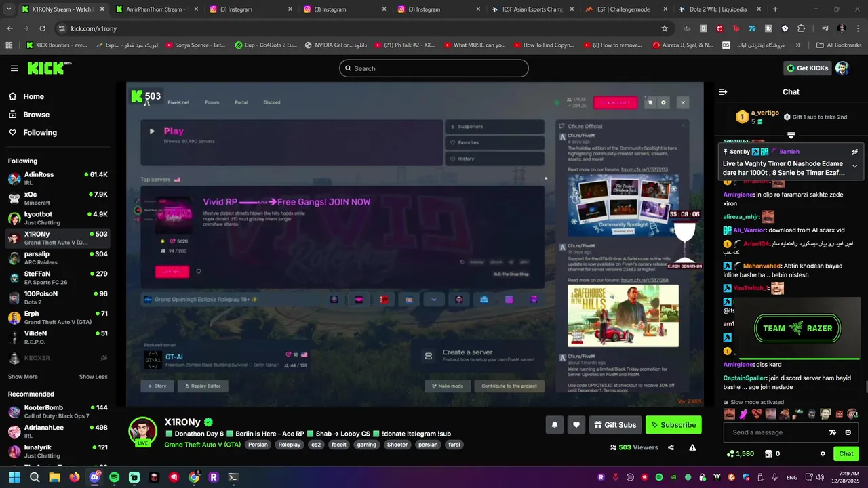Click the Shooter stream tag

pos(397,445)
